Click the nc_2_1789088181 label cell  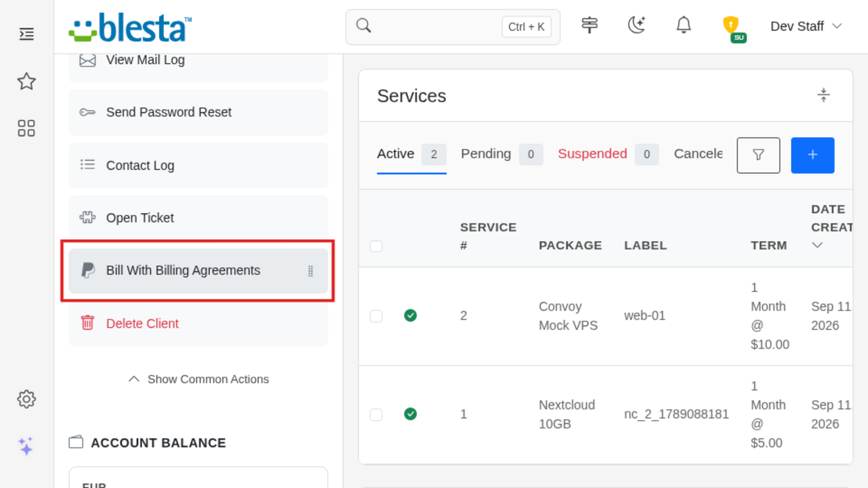[676, 414]
